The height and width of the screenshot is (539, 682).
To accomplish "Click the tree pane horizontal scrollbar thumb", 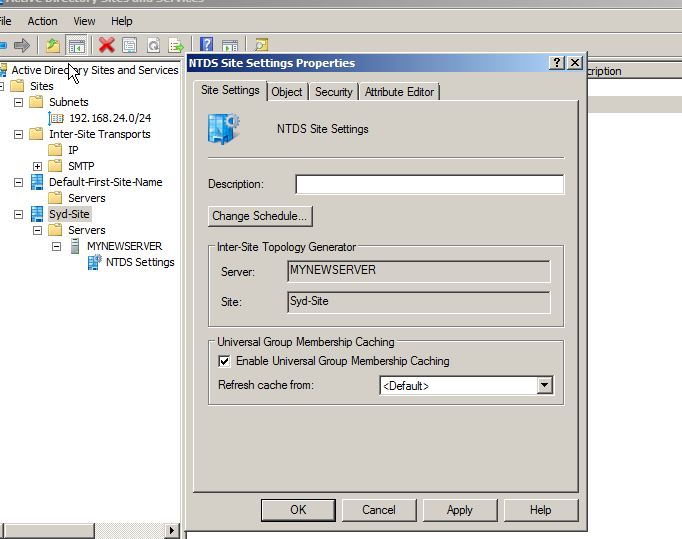I will pyautogui.click(x=48, y=531).
